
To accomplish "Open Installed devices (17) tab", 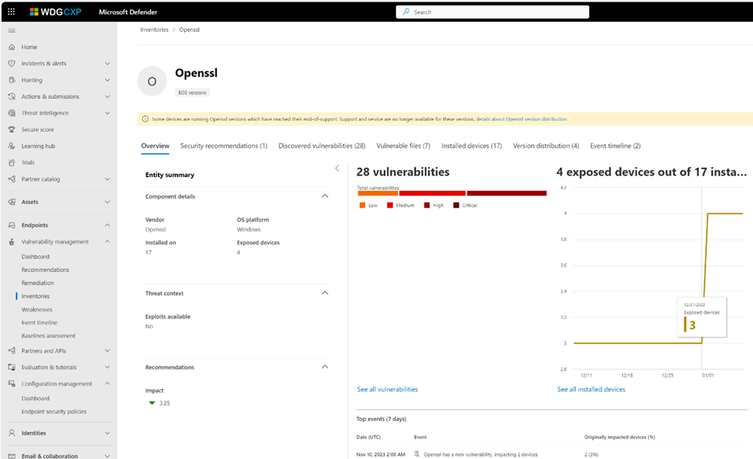I will 472,146.
